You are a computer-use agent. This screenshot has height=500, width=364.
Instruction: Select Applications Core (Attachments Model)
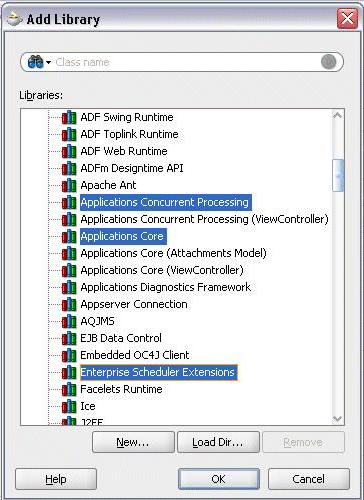point(173,253)
